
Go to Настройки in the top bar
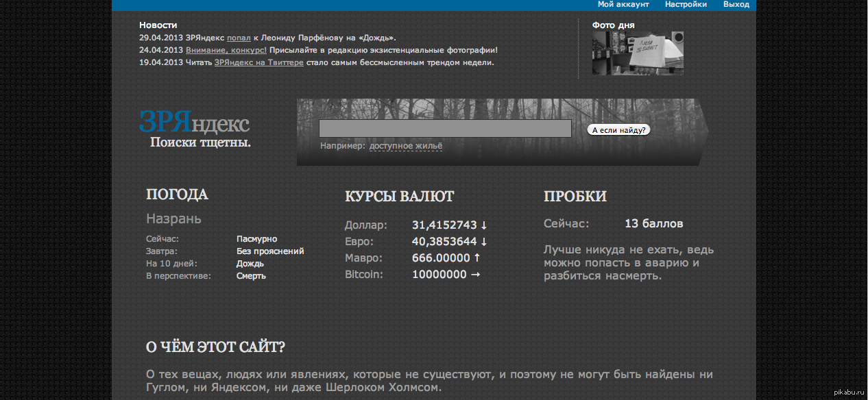tap(686, 4)
